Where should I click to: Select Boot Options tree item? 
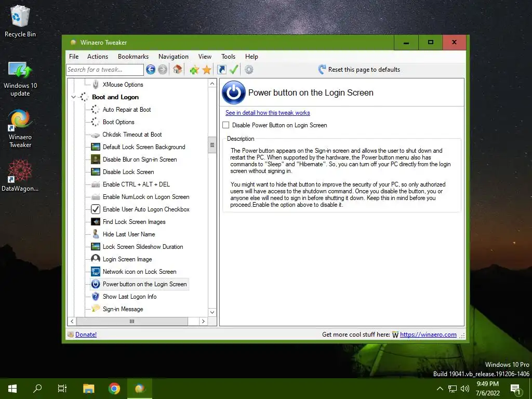coord(118,122)
